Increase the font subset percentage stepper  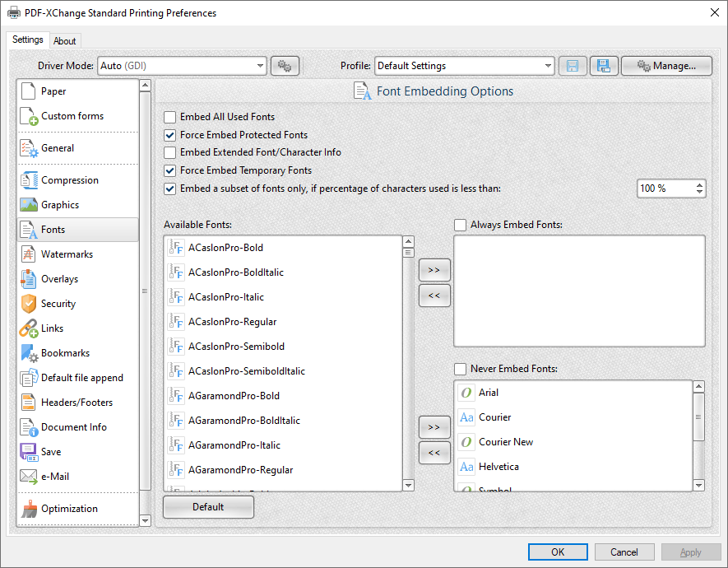coord(700,184)
